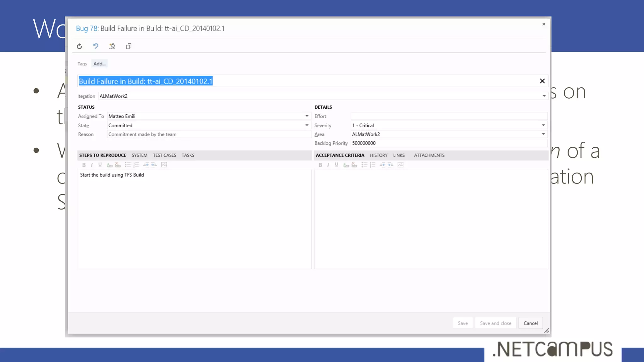The image size is (644, 362).
Task: Open the Severity dropdown arrow
Action: (543, 125)
